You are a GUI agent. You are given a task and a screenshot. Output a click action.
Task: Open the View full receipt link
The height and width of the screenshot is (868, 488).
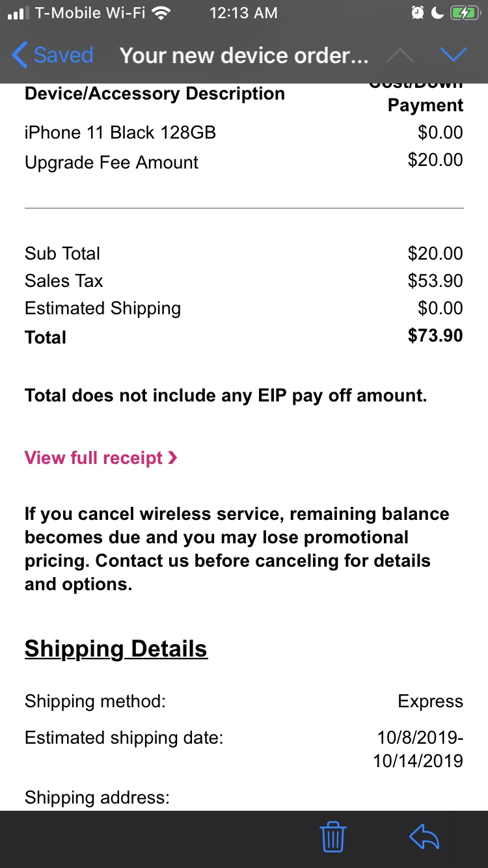(x=94, y=458)
